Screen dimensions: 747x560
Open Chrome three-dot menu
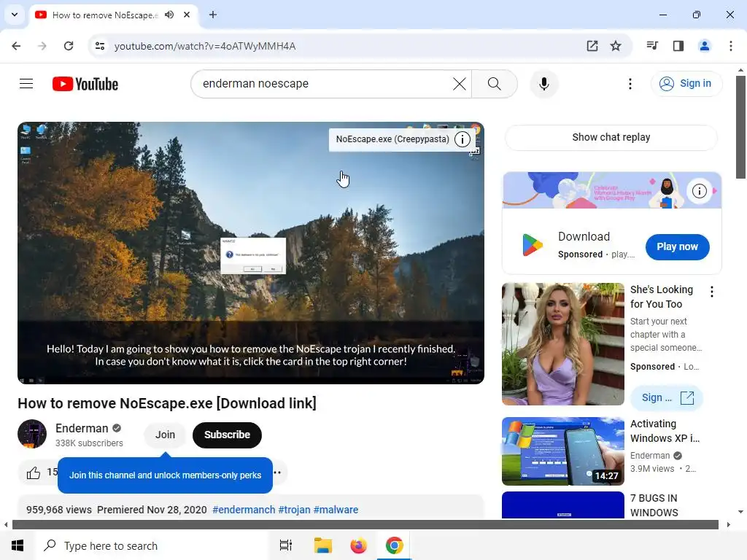[x=730, y=46]
